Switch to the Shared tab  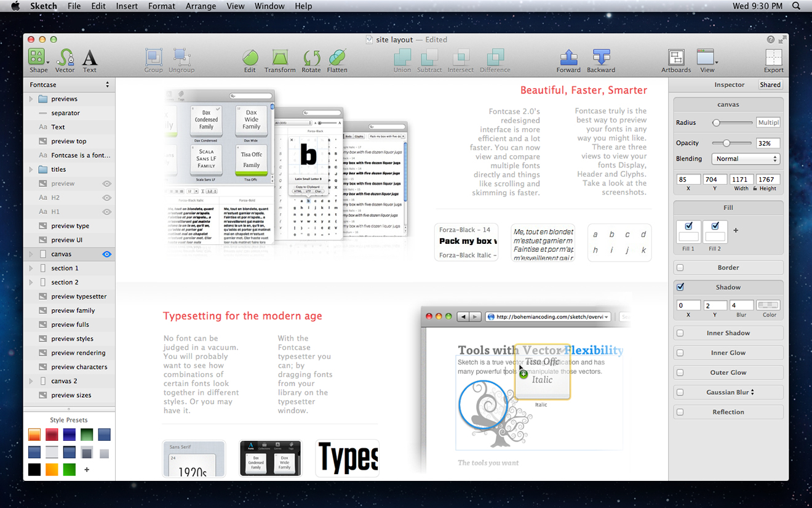[770, 85]
